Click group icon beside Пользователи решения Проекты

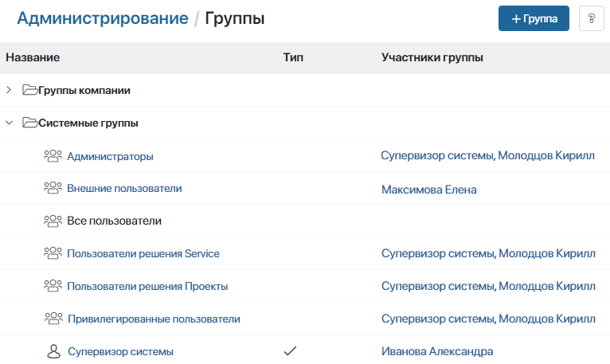tap(53, 286)
